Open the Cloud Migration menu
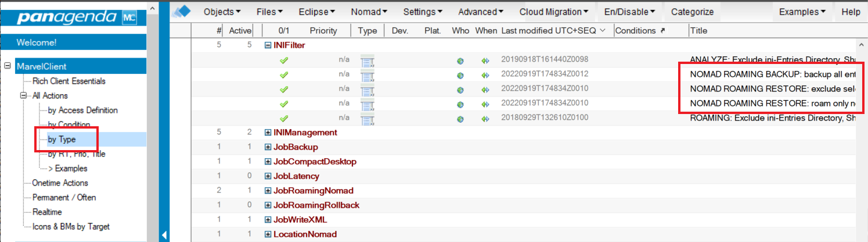The image size is (868, 242). click(554, 12)
